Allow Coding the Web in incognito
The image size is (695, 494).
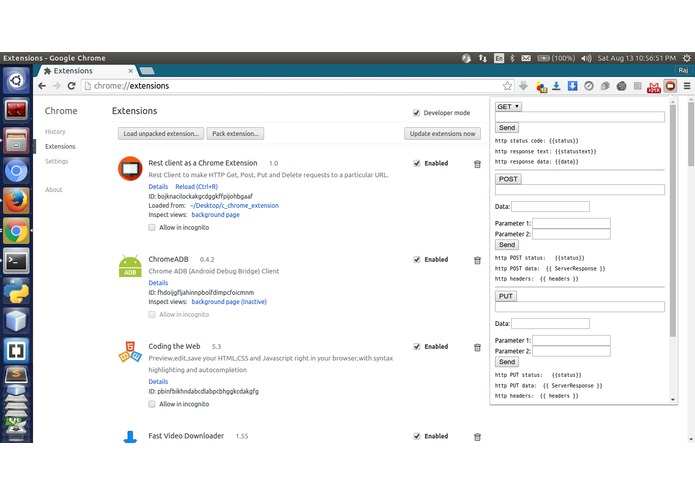[152, 404]
